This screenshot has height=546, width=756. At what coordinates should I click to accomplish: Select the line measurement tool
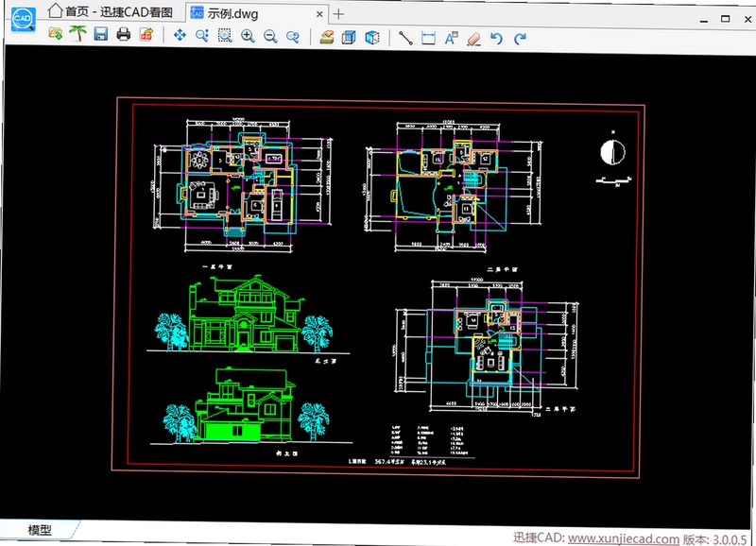pos(405,38)
